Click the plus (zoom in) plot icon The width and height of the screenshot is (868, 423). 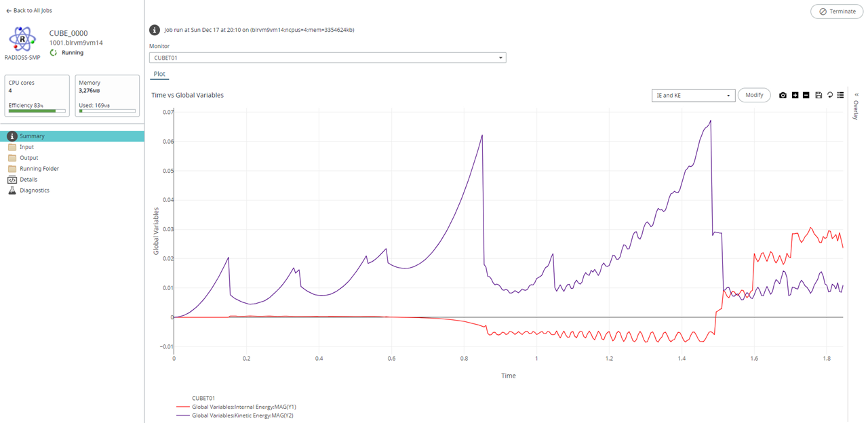[x=795, y=96]
